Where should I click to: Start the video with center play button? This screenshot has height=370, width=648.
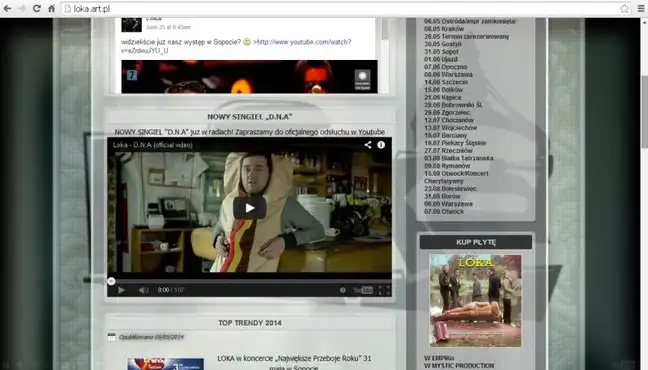pos(249,208)
